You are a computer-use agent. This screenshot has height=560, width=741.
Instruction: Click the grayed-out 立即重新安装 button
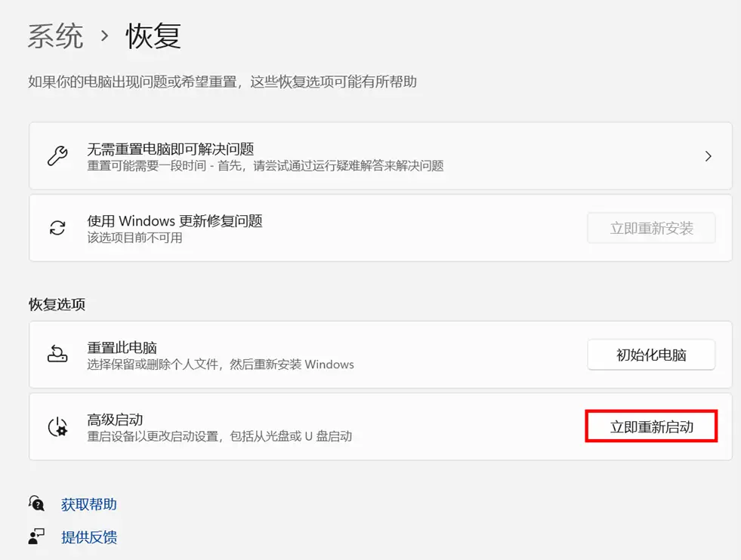(650, 228)
